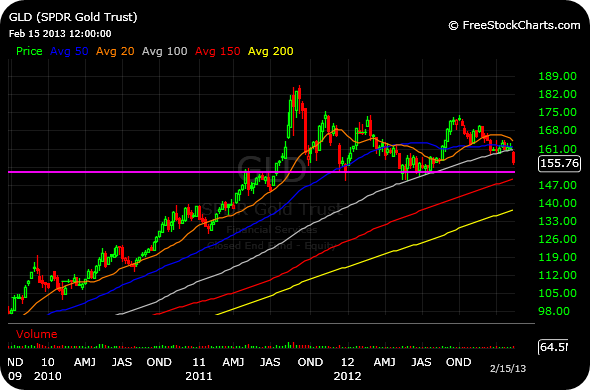Select the gray Avg 100 legend label
Image resolution: width=590 pixels, height=390 pixels.
click(164, 51)
